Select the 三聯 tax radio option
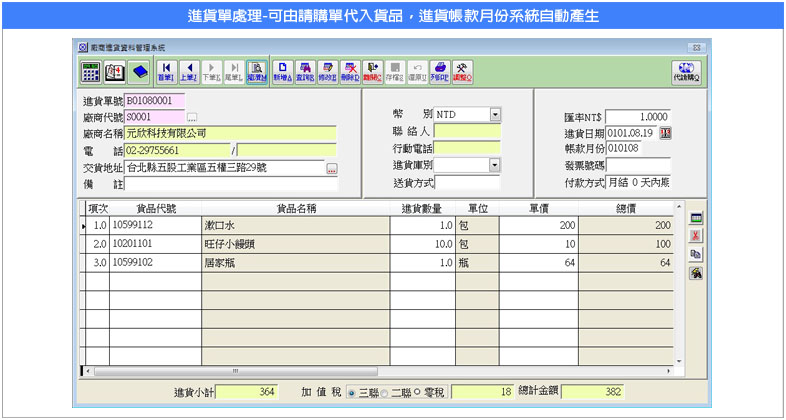This screenshot has width=786, height=420. click(351, 392)
